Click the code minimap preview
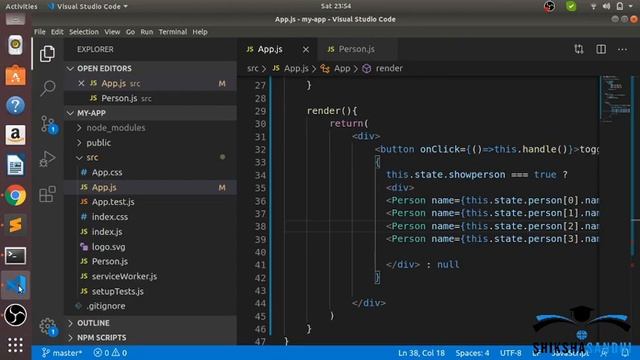This screenshot has height=360, width=640. pos(616,98)
